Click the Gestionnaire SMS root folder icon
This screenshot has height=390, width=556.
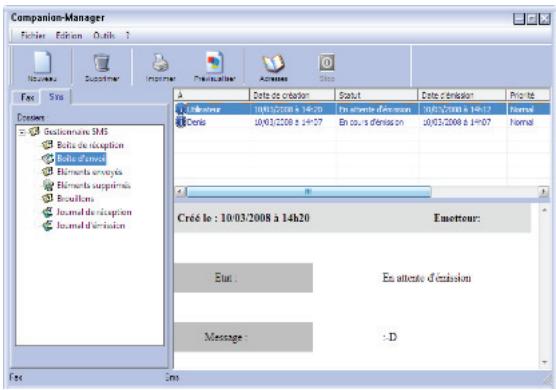tap(34, 132)
